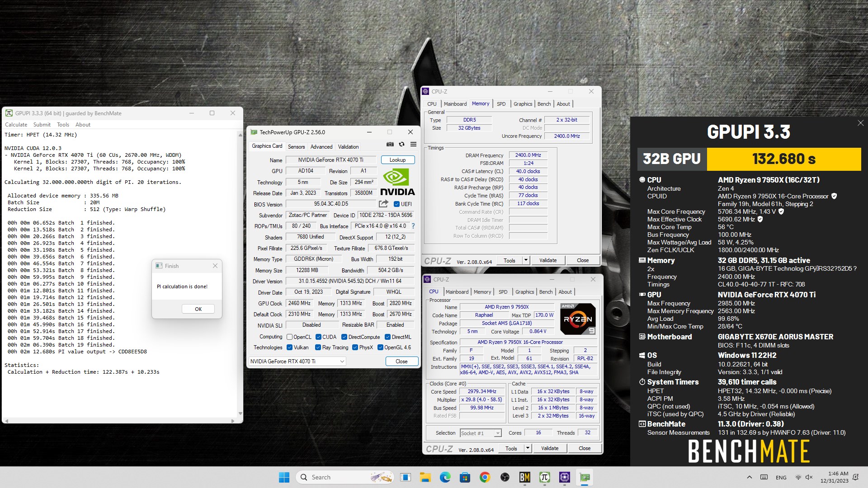868x488 pixels.
Task: Launch Microsoft Edge from the taskbar
Action: pos(445,477)
